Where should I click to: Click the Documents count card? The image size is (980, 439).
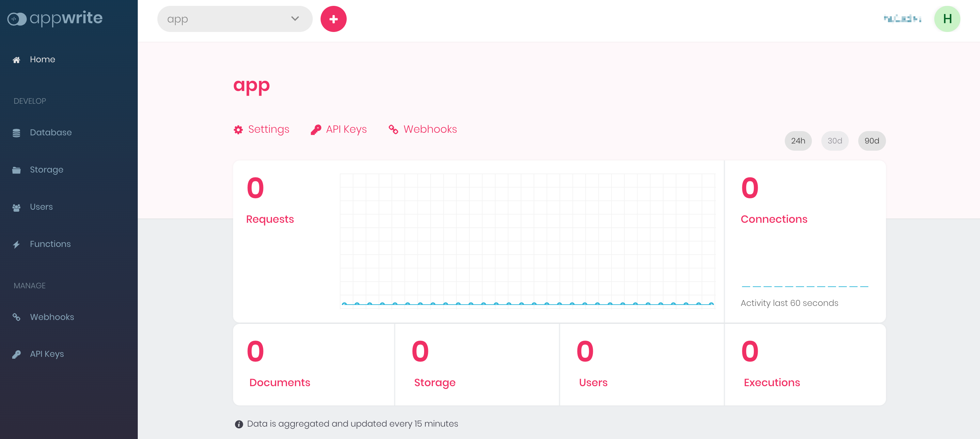[313, 365]
